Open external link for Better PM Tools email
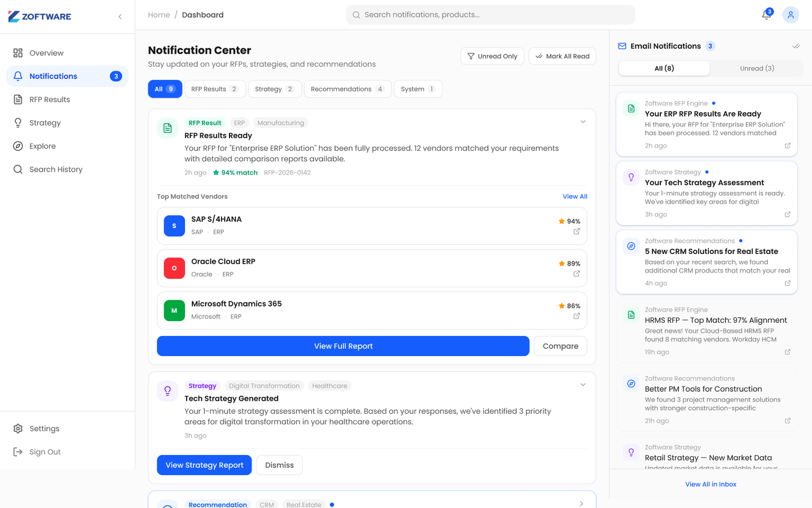 [788, 421]
